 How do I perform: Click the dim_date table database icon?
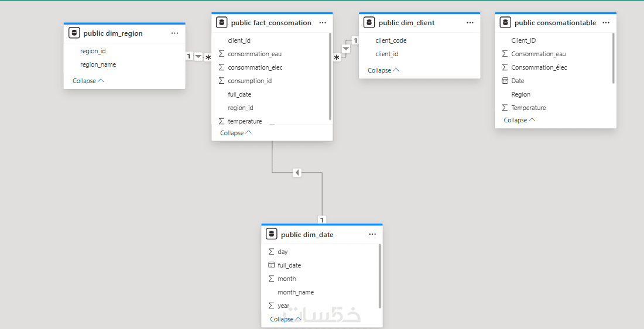pyautogui.click(x=271, y=234)
